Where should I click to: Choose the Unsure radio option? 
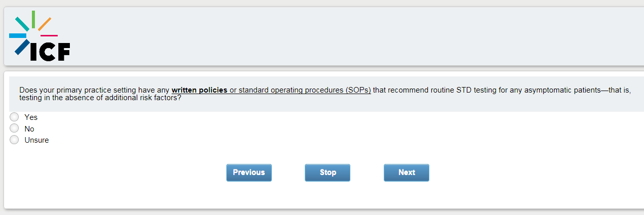click(x=14, y=140)
